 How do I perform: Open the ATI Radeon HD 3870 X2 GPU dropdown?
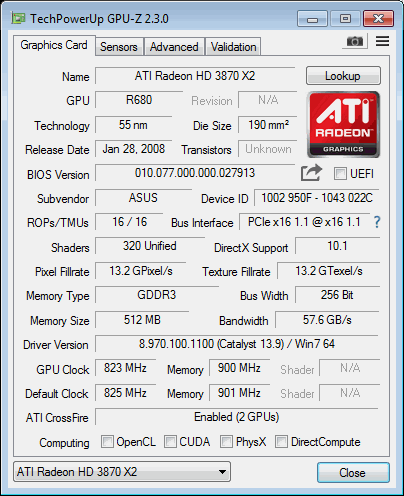point(122,471)
